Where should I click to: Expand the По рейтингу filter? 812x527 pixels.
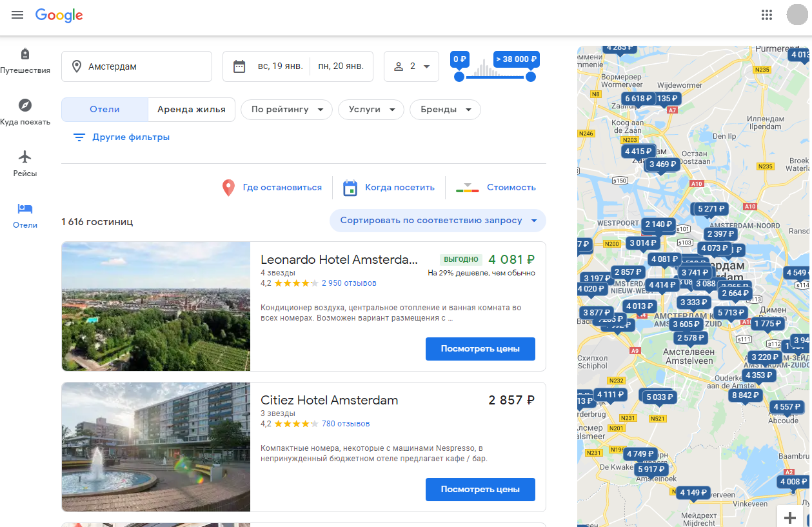point(286,110)
